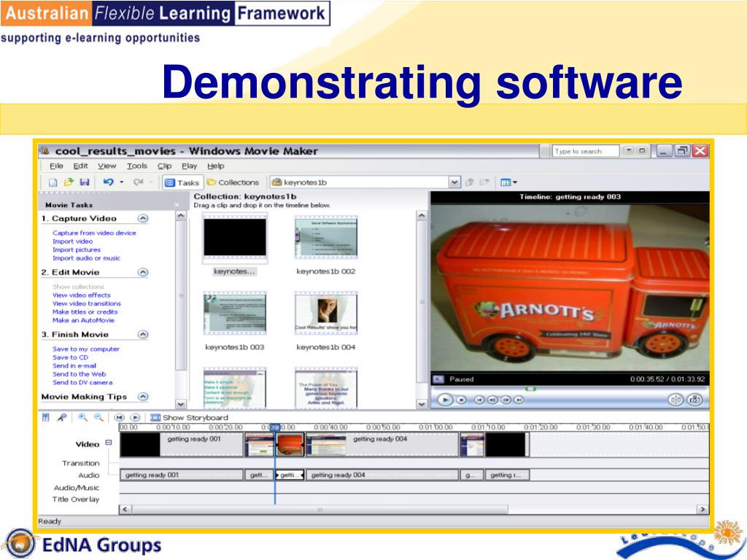Collapse the Edit Movie section
Viewport: 747px width, 560px height.
(143, 272)
